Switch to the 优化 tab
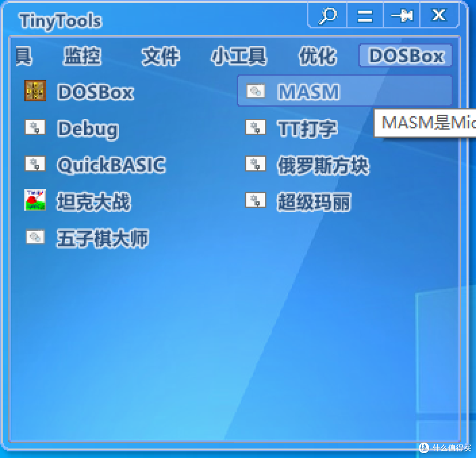476x458 pixels. tap(317, 56)
